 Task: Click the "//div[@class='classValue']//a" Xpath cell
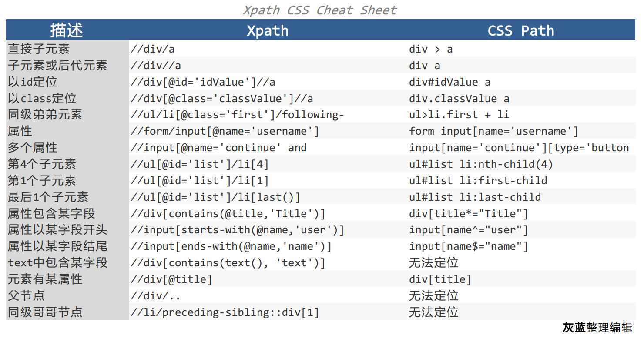click(x=222, y=99)
